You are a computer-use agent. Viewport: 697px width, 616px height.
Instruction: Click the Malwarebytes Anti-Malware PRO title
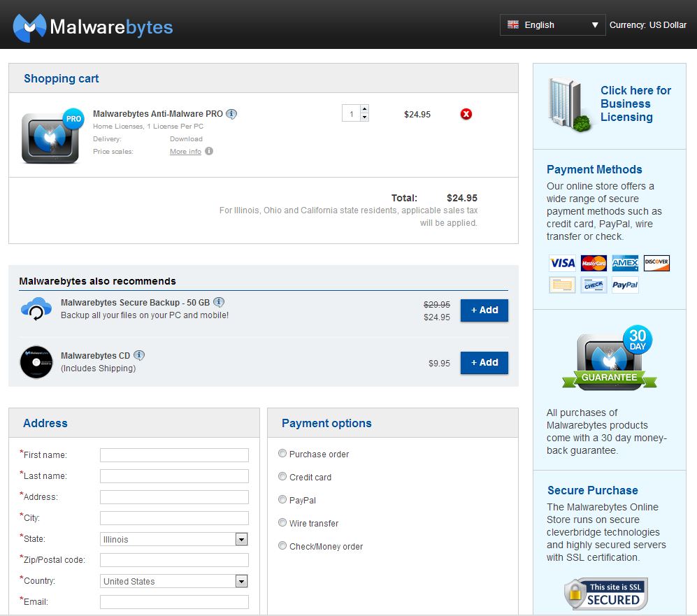(x=158, y=114)
